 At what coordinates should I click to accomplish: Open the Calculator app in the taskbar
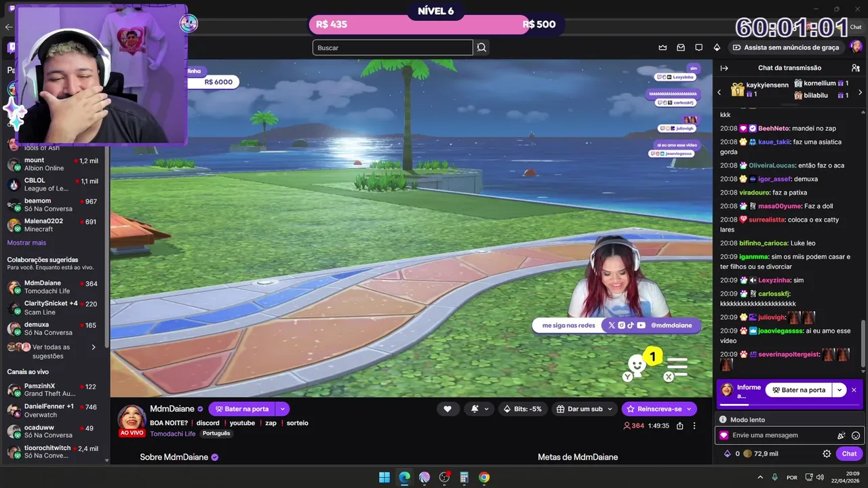[x=465, y=477]
